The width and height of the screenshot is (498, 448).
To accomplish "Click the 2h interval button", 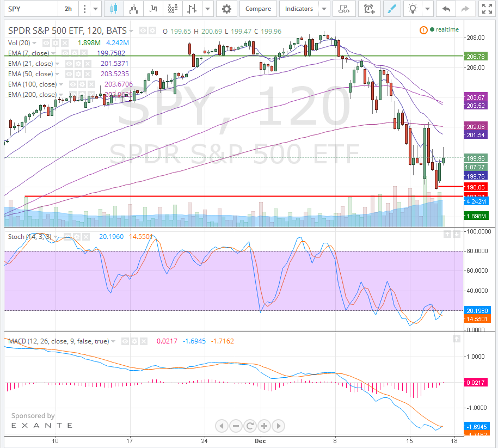I will [x=68, y=9].
